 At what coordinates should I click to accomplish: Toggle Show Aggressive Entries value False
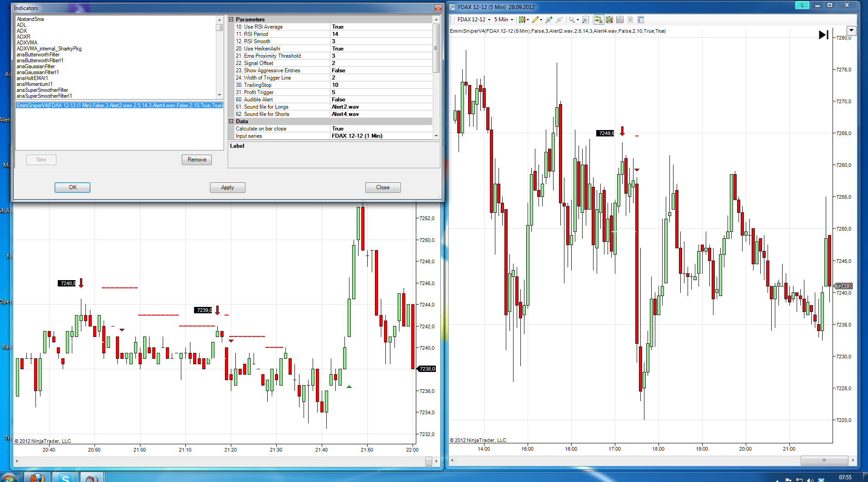click(381, 70)
